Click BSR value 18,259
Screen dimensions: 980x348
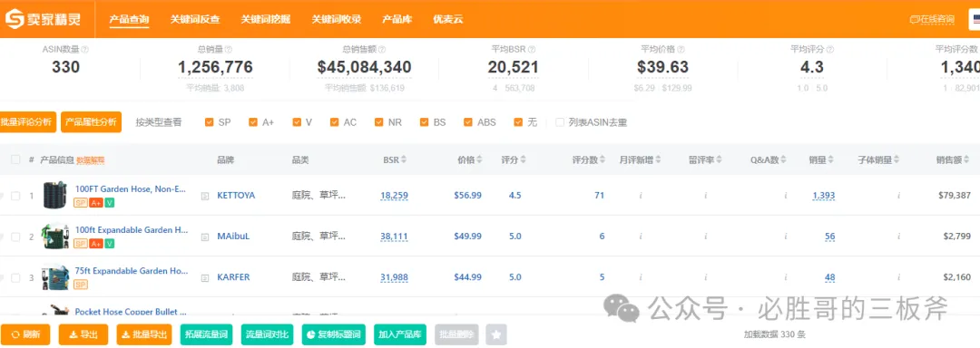(394, 196)
